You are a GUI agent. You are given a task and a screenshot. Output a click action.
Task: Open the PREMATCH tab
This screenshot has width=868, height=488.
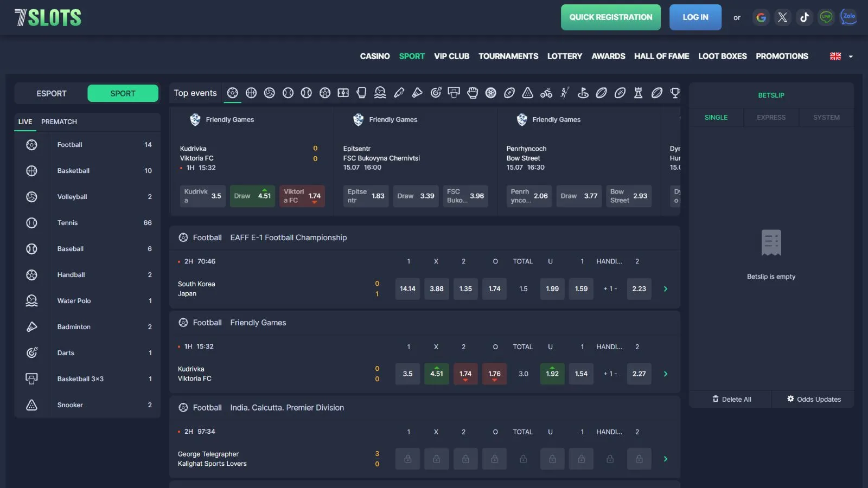tap(59, 122)
